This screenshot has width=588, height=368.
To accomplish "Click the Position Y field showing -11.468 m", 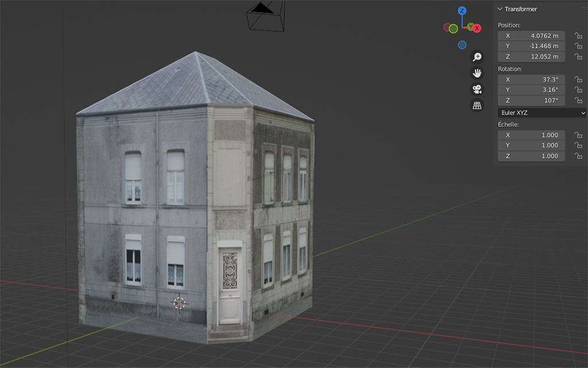I will (531, 46).
